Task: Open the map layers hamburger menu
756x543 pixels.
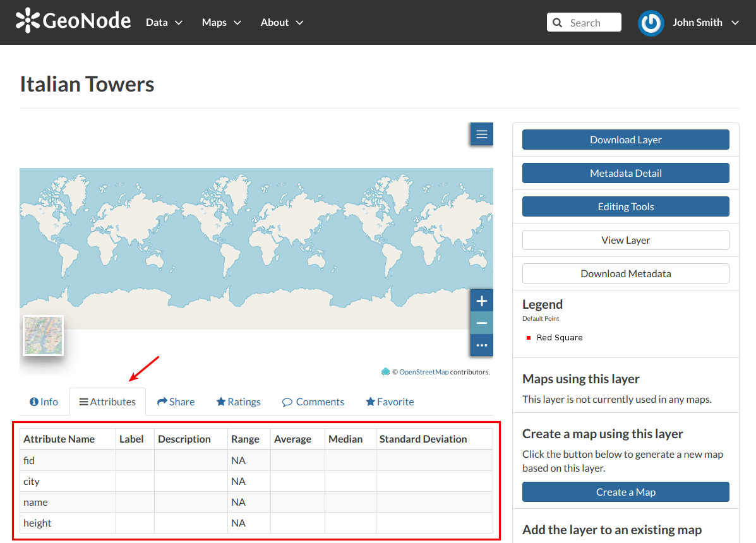Action: (481, 134)
